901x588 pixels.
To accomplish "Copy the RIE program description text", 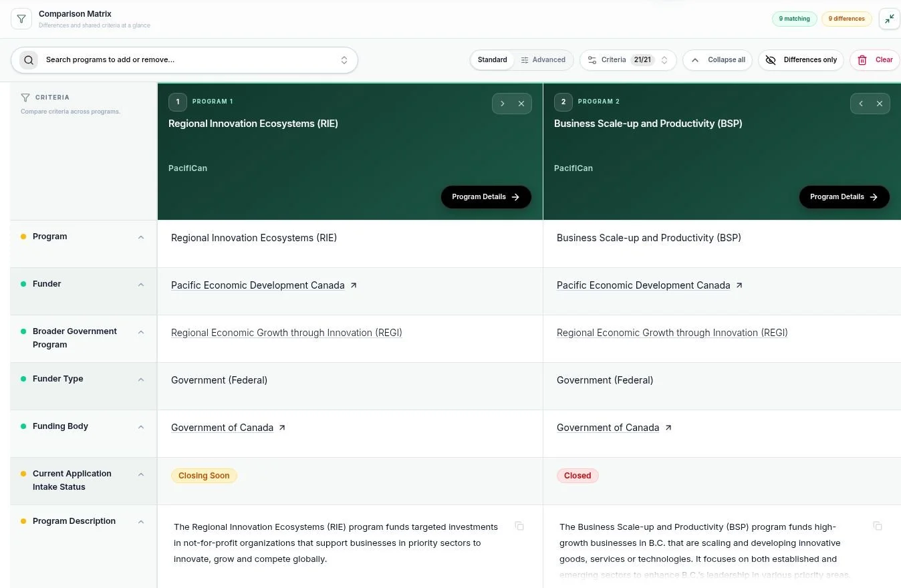I will (x=519, y=527).
